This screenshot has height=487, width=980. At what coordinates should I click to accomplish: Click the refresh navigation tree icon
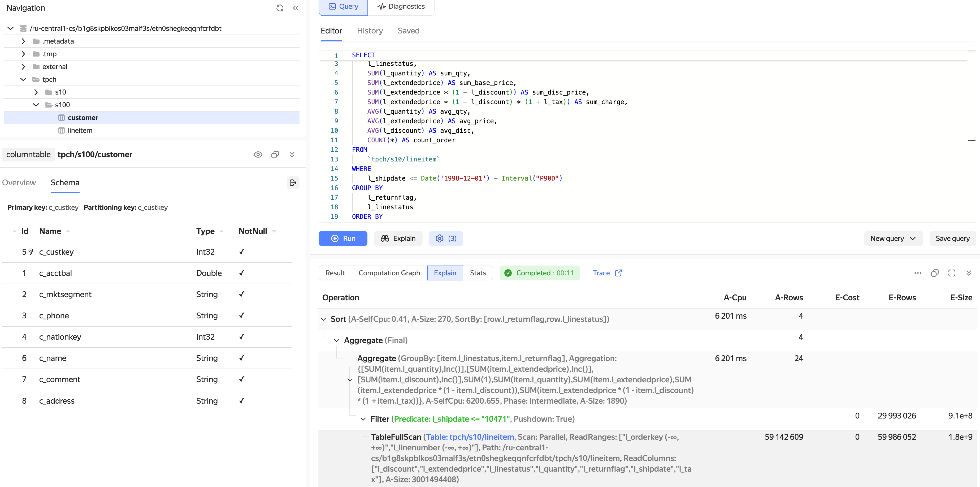coord(280,8)
